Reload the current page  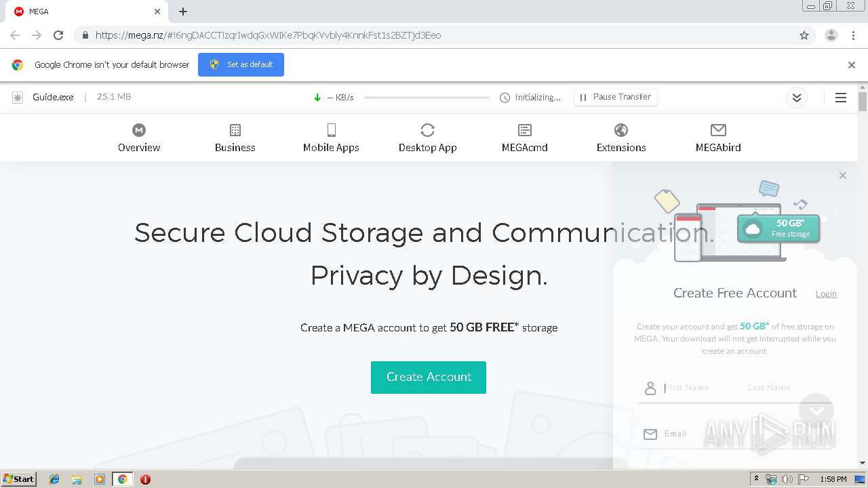click(58, 35)
